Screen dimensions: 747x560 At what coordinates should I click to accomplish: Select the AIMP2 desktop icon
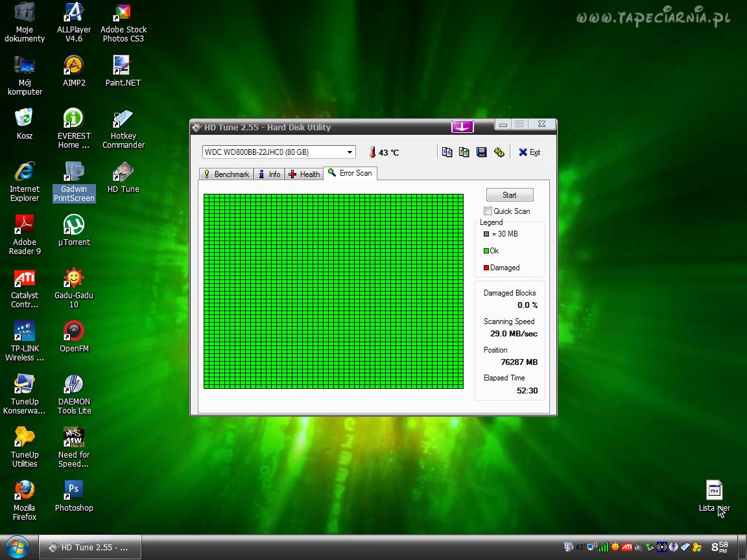[74, 71]
